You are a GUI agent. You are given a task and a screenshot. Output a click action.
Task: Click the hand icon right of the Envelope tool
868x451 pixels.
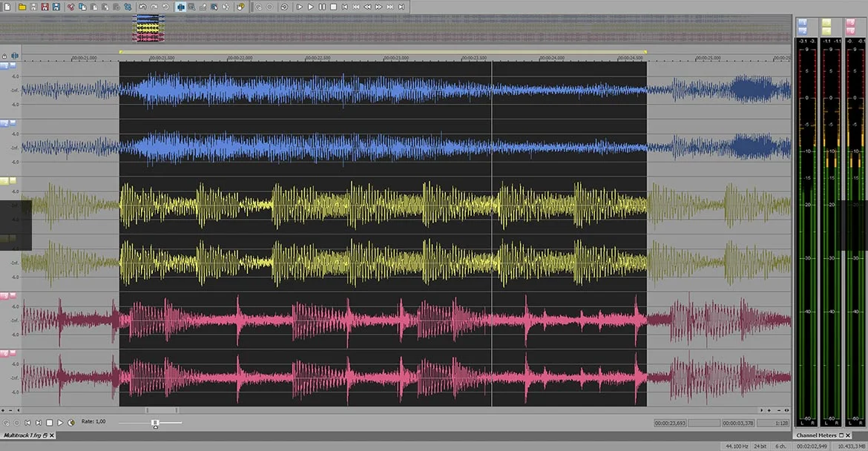point(240,7)
